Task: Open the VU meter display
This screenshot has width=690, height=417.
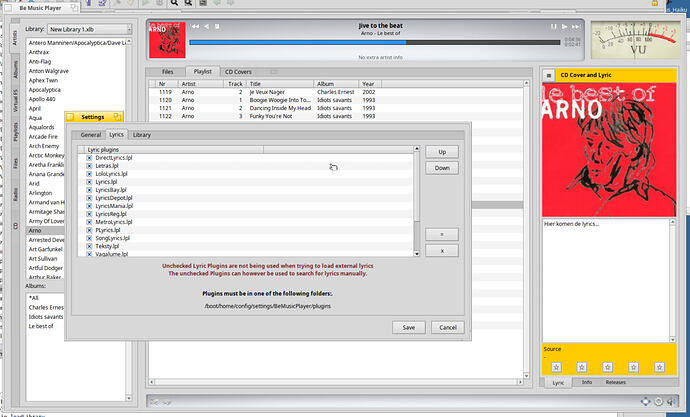Action: pyautogui.click(x=635, y=40)
